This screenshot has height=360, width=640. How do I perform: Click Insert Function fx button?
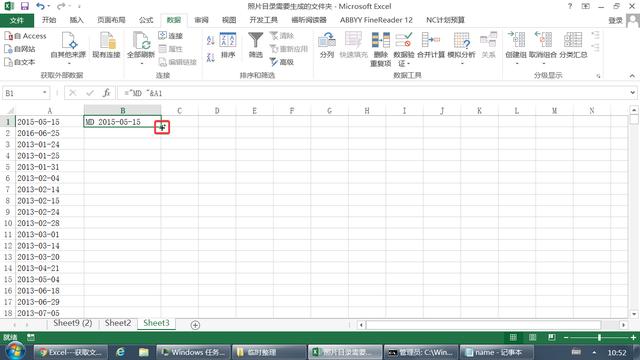(x=107, y=93)
